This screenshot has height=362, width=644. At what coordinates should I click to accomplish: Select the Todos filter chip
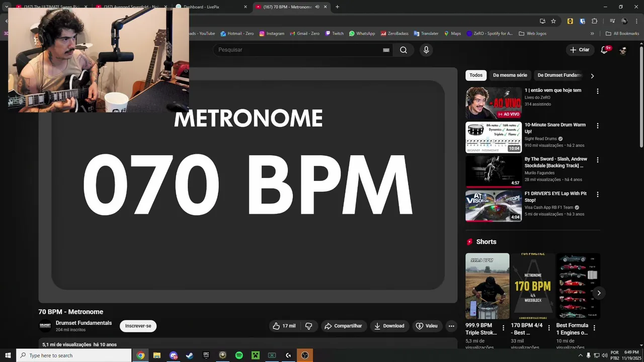[x=476, y=75]
